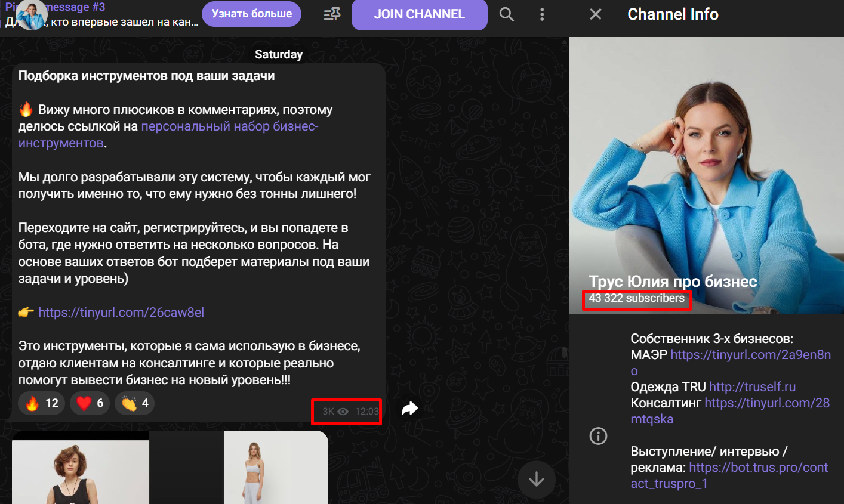844x504 pixels.
Task: Click the 'Выступление/ интервью / реклама:' text
Action: [x=709, y=459]
